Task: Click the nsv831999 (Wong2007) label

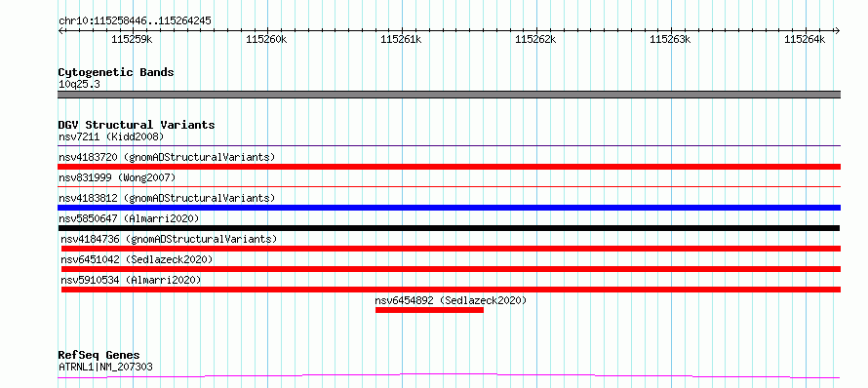Action: pos(117,177)
